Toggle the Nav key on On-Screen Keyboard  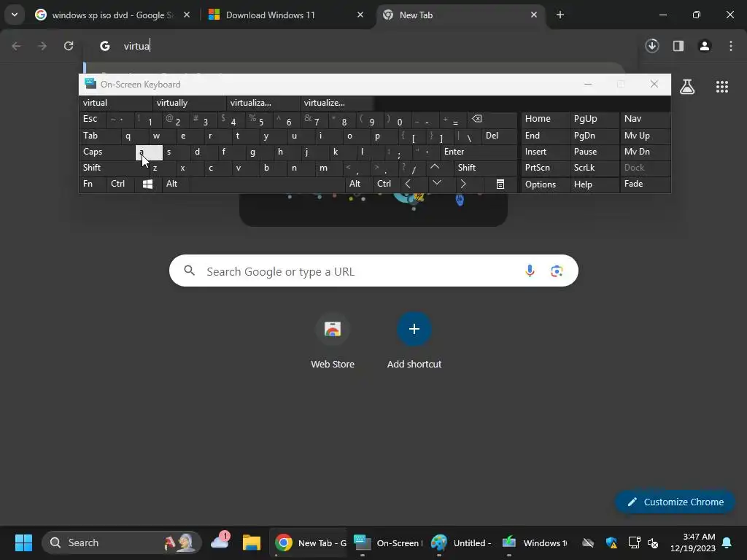tap(645, 119)
